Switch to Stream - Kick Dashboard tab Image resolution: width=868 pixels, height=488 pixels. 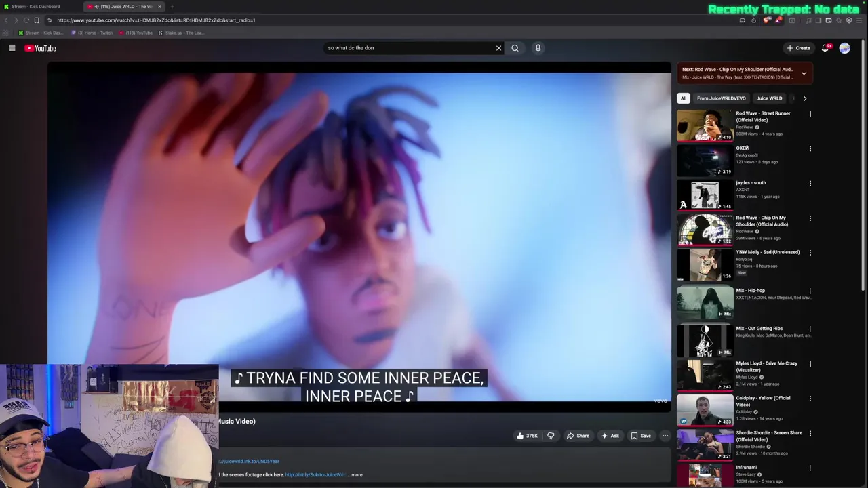tap(37, 7)
